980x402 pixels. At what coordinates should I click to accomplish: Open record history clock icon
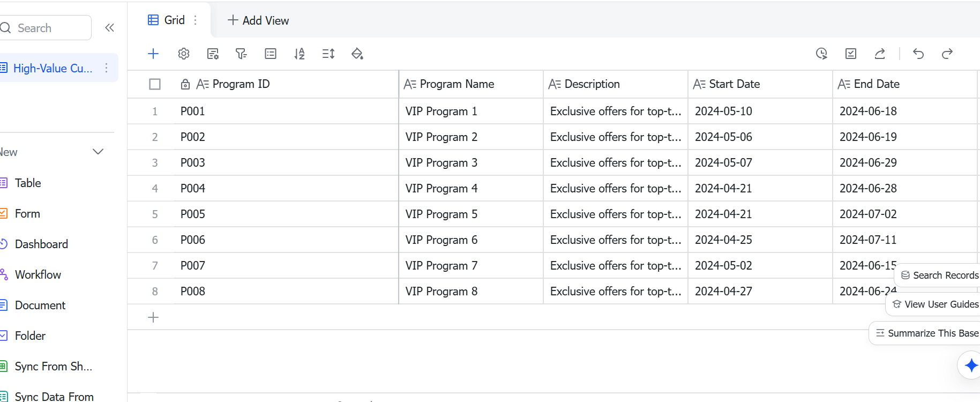[x=821, y=54]
